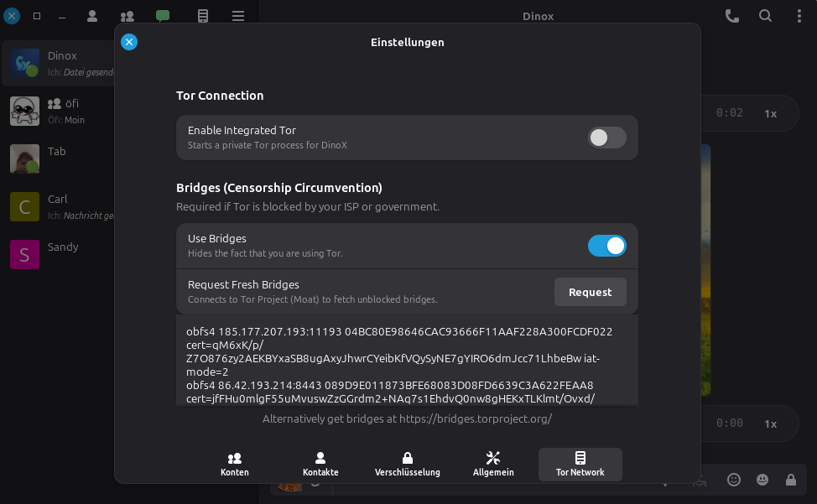
Task: Select the Tor Network settings tab
Action: point(580,464)
